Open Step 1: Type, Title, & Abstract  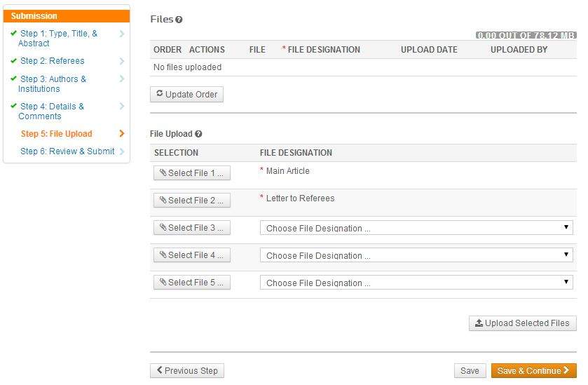point(59,38)
